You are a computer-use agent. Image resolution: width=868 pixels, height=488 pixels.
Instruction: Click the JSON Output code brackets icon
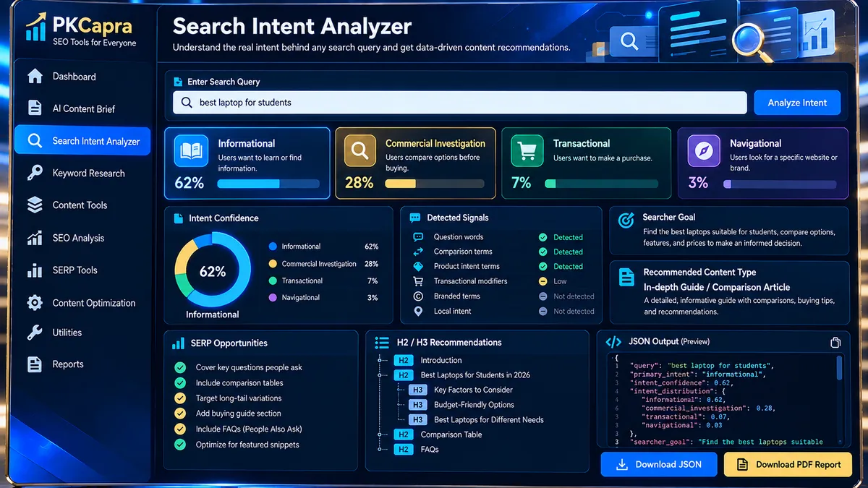pyautogui.click(x=613, y=342)
